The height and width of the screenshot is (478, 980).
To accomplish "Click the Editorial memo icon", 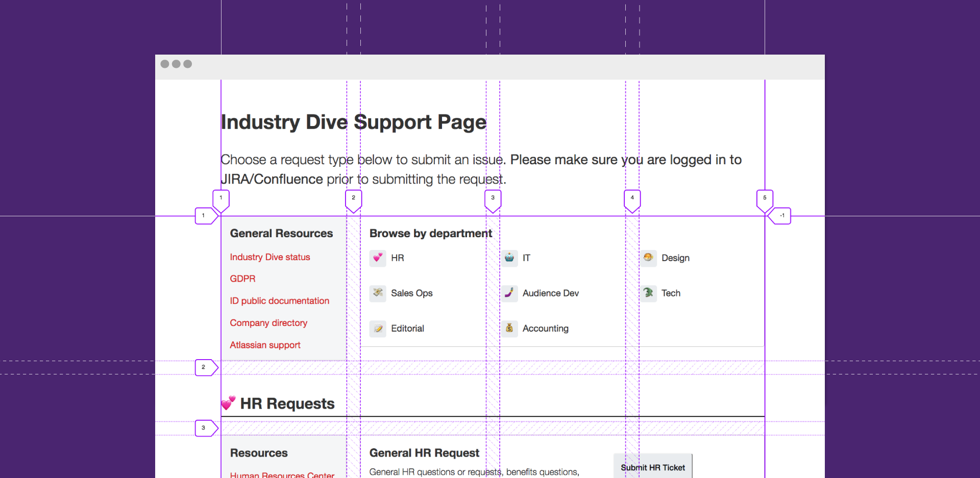I will pos(378,329).
